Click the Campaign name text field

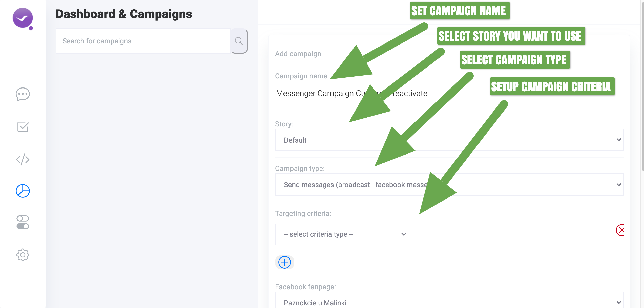449,94
